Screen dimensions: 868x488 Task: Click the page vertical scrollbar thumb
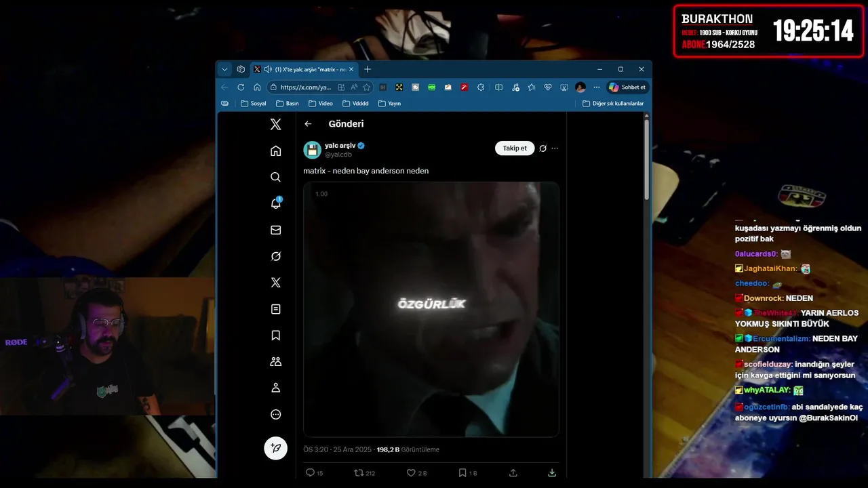pyautogui.click(x=647, y=161)
